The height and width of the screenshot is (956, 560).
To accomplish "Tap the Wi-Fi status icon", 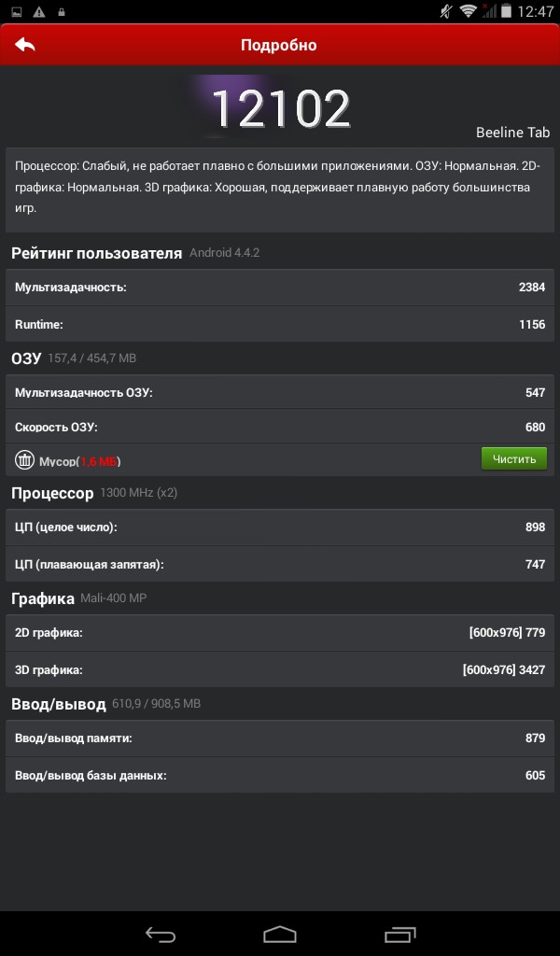I will point(468,10).
